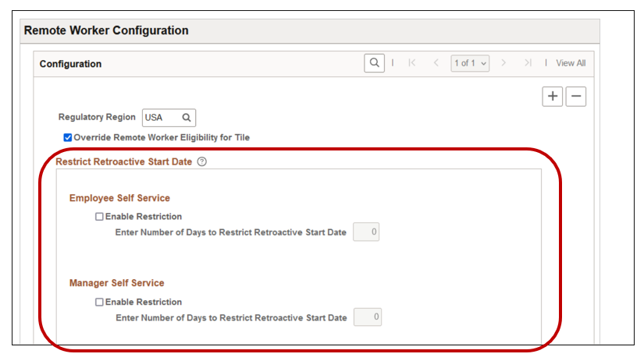Enable Restriction under Manager Self Service
This screenshot has height=361, width=644.
tap(99, 302)
